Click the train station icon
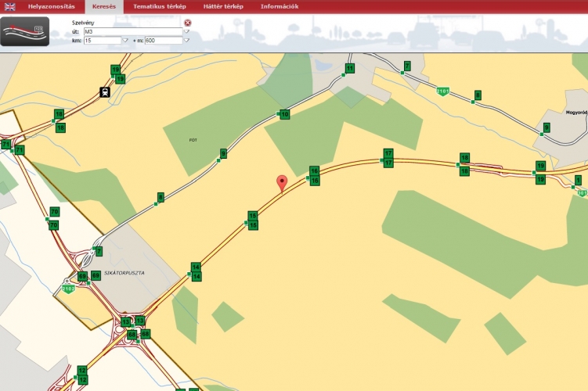Viewport: 588px width, 391px height. pyautogui.click(x=104, y=92)
